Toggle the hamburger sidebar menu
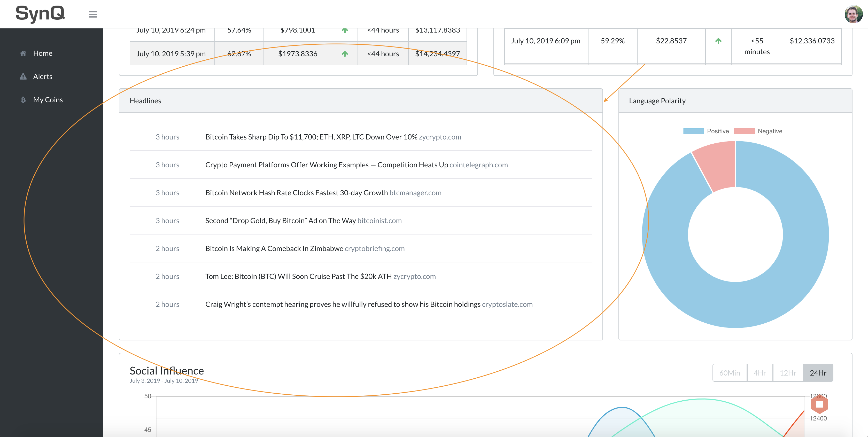868x437 pixels. (93, 14)
